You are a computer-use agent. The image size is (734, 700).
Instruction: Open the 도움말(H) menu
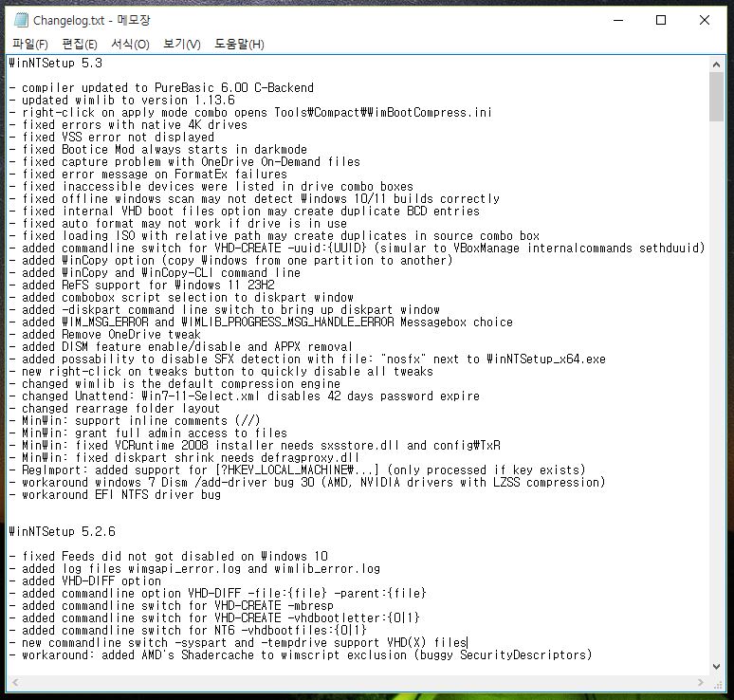(x=239, y=44)
